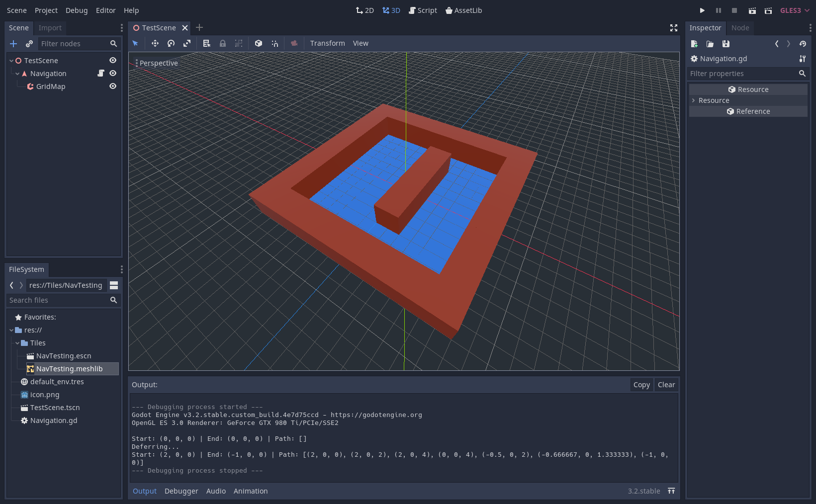Screen dimensions: 816x504
Task: Toggle Use Local Space cube icon
Action: (259, 43)
